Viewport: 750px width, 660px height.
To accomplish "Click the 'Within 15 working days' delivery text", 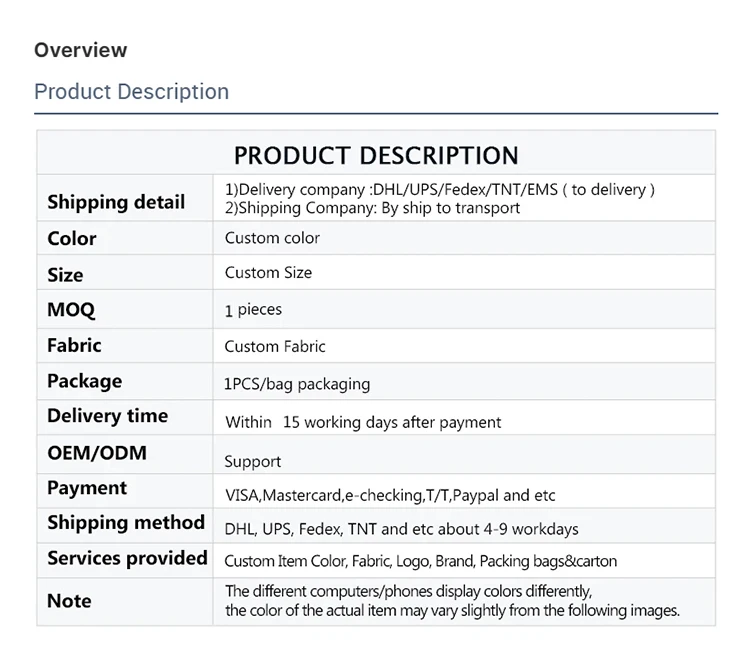I will pos(363,422).
